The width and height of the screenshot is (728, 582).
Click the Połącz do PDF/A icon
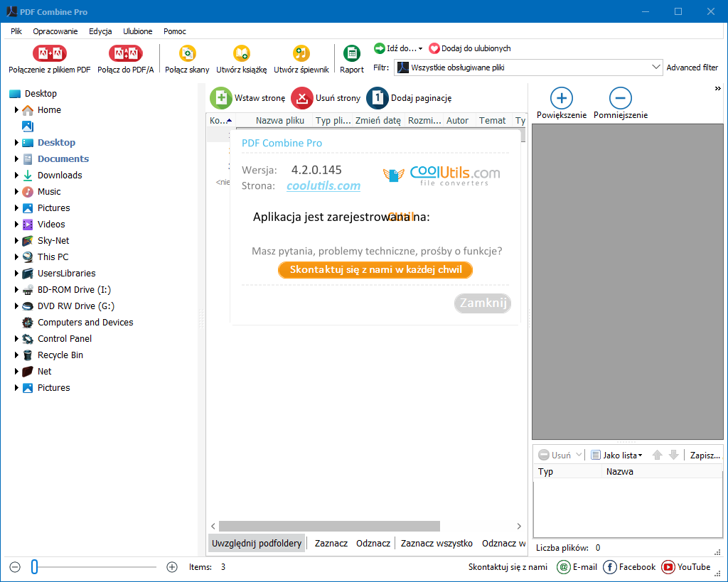pyautogui.click(x=125, y=54)
